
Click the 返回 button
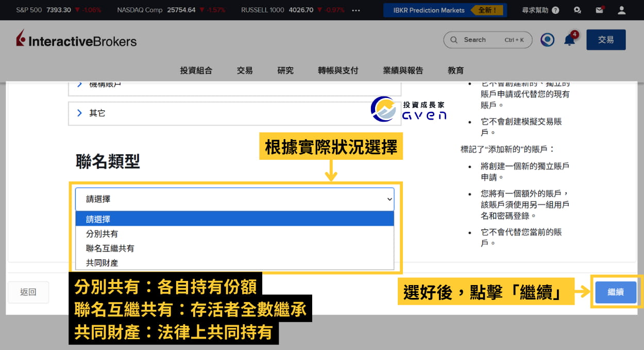[x=28, y=292]
